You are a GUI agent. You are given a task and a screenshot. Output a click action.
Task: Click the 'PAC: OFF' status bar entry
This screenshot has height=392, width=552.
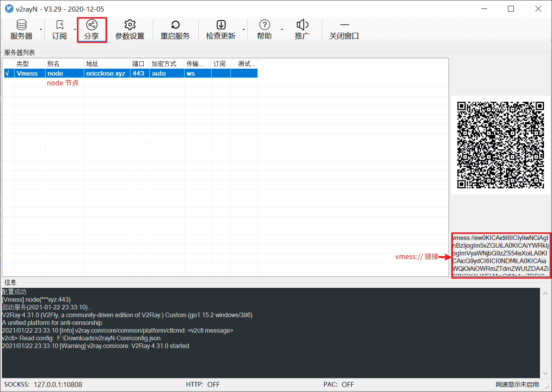tap(339, 384)
